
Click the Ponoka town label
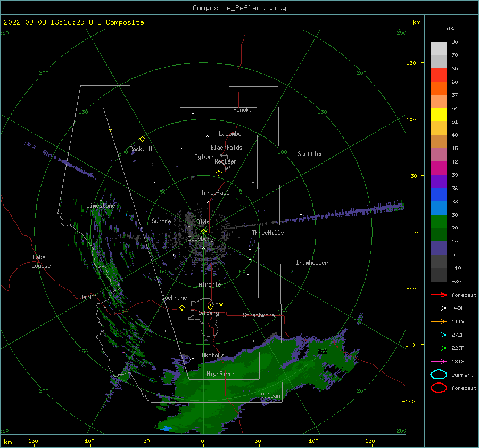[x=243, y=110]
